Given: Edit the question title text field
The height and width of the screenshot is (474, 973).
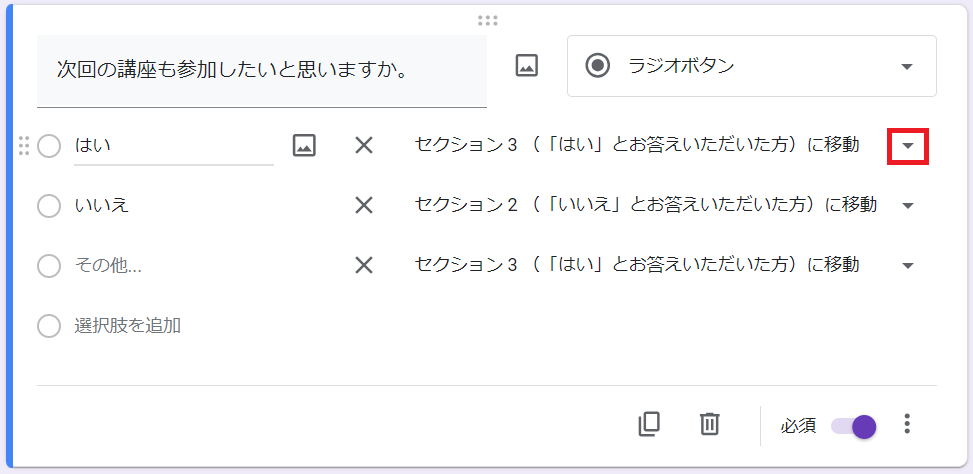Looking at the screenshot, I should [x=262, y=70].
